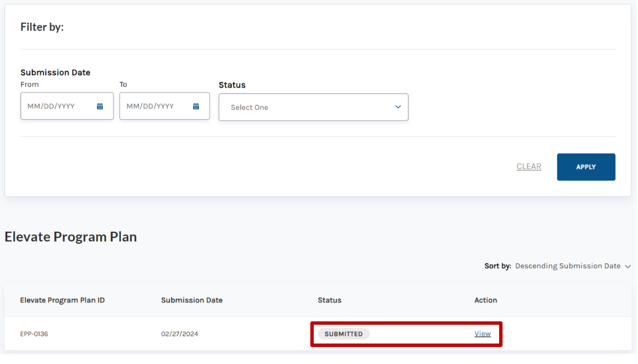The width and height of the screenshot is (638, 364).
Task: Click the Clear link to reset filters
Action: [x=529, y=166]
